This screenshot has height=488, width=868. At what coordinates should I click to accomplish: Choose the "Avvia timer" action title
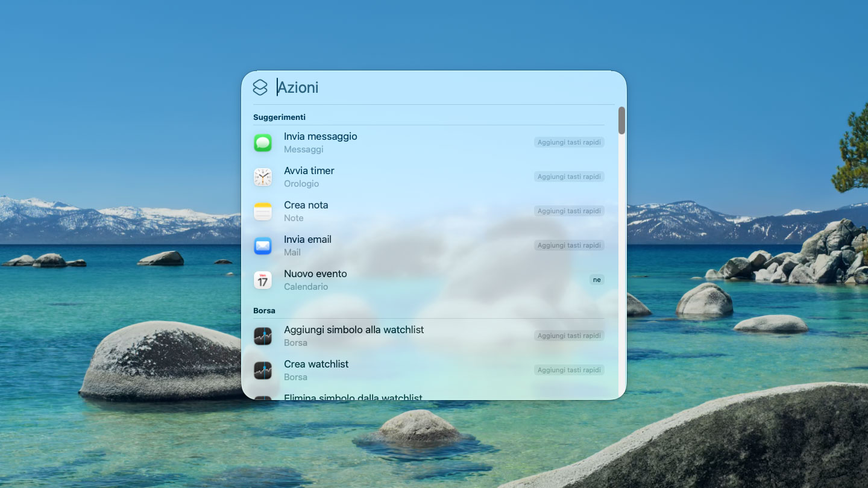[309, 171]
